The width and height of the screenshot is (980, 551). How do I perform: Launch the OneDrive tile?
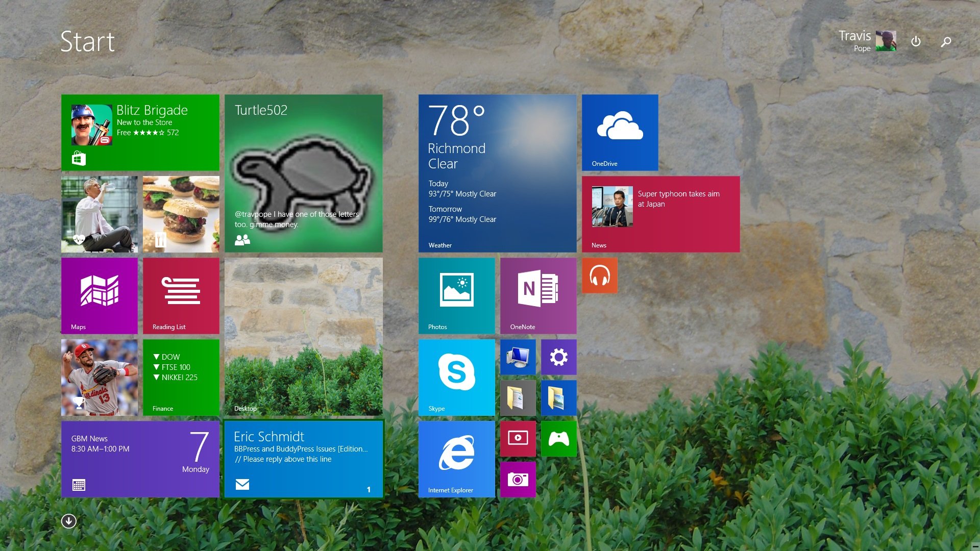(x=620, y=133)
